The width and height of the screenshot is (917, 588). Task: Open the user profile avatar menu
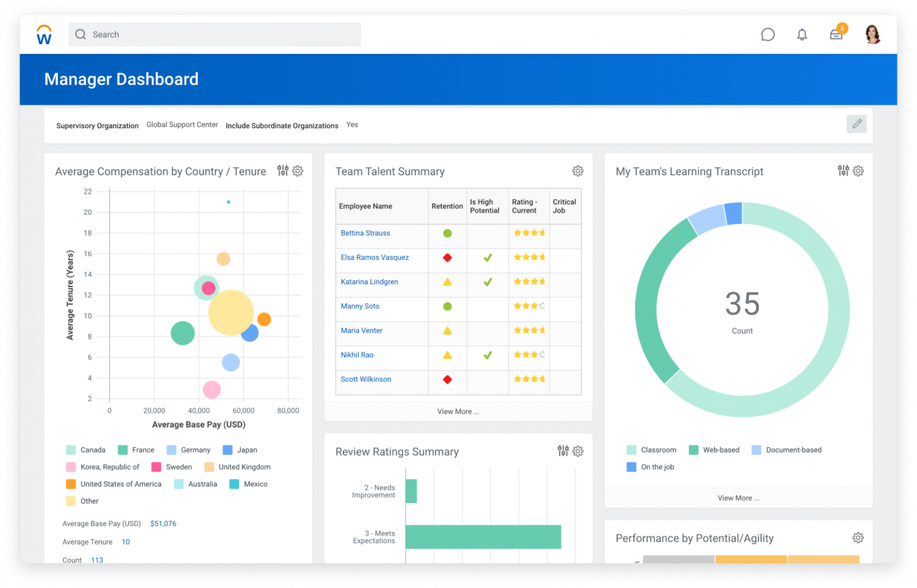pyautogui.click(x=872, y=34)
